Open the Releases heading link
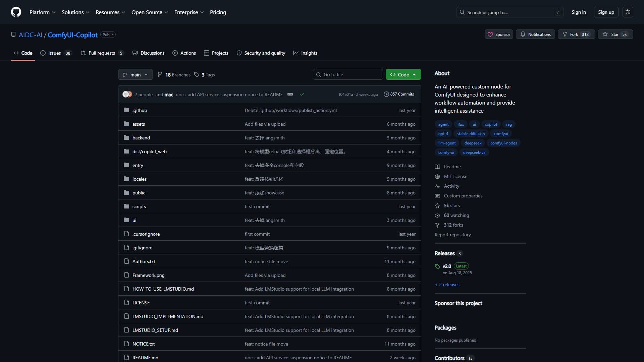This screenshot has width=644, height=362. (448, 253)
